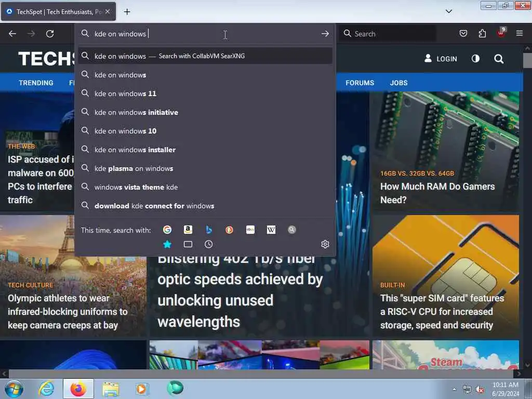
Task: Select 'download kde connect for windows' suggestion
Action: (x=205, y=206)
